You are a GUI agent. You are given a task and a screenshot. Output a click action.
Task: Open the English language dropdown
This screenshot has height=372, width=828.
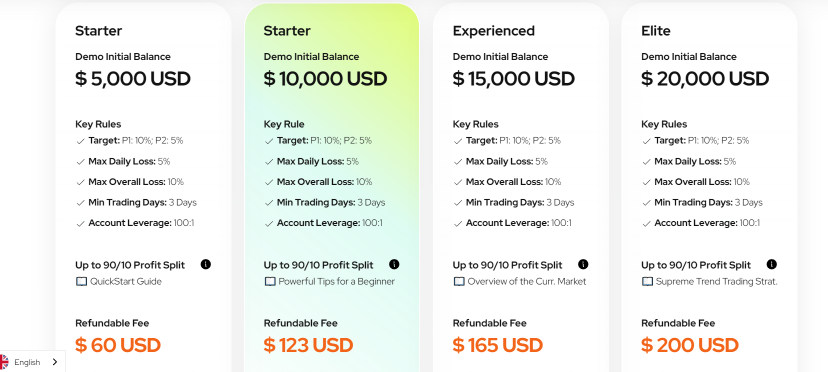(32, 361)
